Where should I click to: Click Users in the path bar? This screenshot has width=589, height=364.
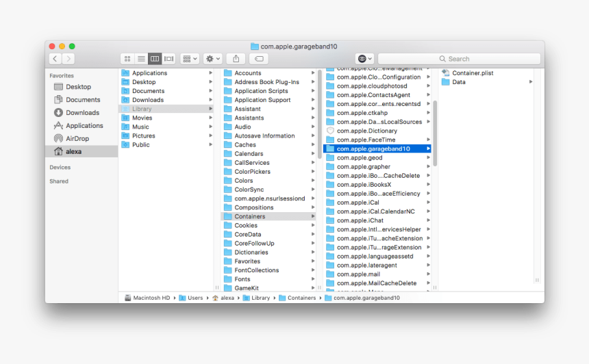click(x=191, y=298)
